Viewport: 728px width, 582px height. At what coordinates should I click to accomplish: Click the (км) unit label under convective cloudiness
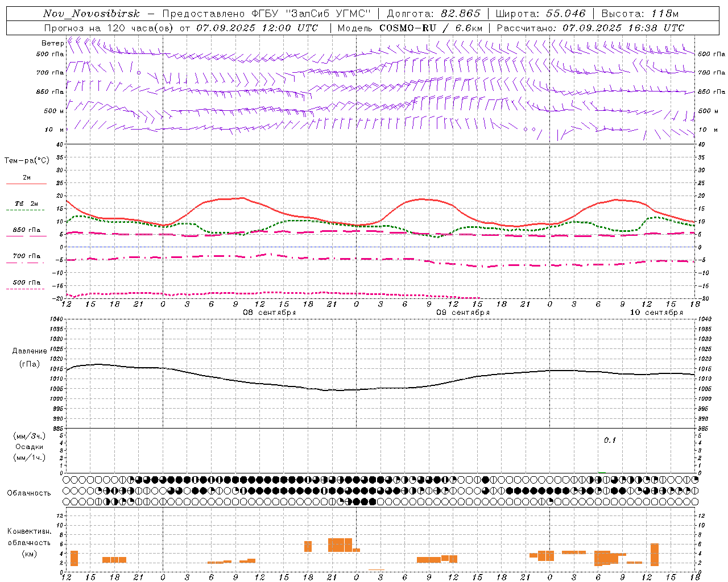coord(29,554)
